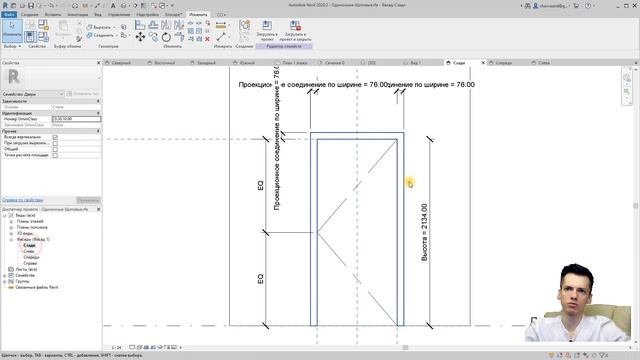Screen dimensions: 640x360
Task: Switch to the Вид ribbon tab
Action: (98, 15)
